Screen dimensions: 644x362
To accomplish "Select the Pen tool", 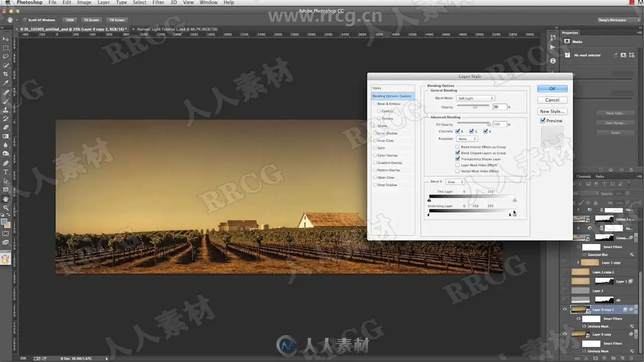I will click(x=6, y=163).
